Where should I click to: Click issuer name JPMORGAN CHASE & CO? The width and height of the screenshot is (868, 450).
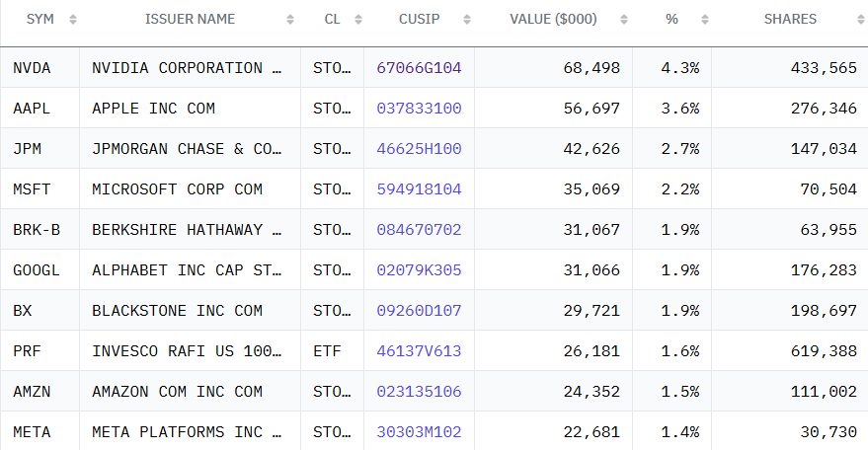[x=187, y=148]
